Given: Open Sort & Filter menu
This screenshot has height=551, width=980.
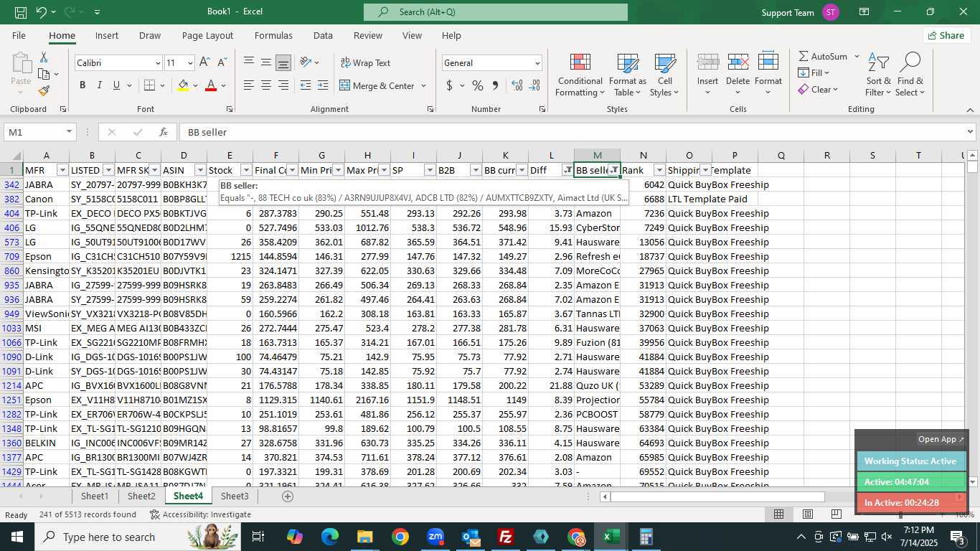Looking at the screenshot, I should [878, 75].
